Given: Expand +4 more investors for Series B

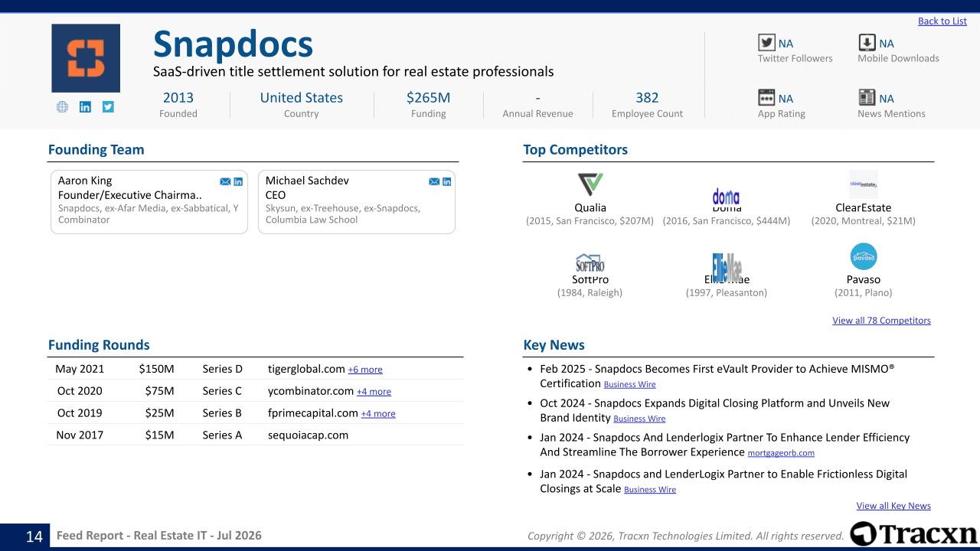Looking at the screenshot, I should pos(378,414).
